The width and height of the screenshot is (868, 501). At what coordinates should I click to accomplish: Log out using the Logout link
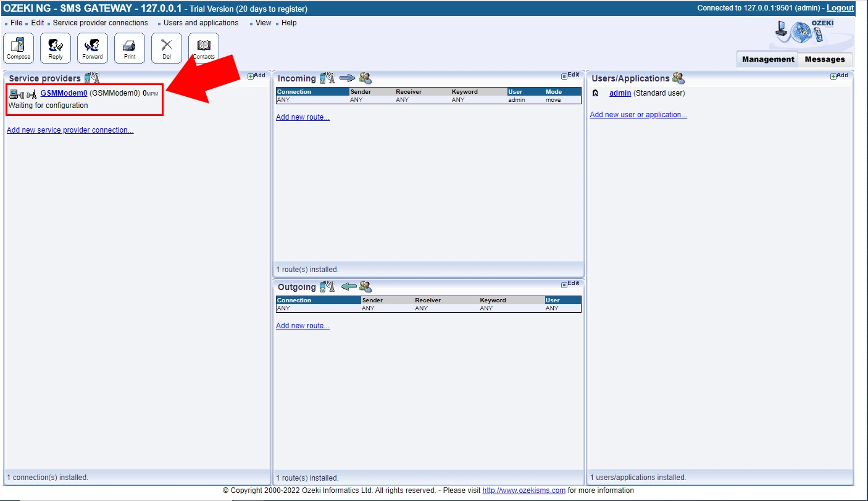[x=840, y=8]
